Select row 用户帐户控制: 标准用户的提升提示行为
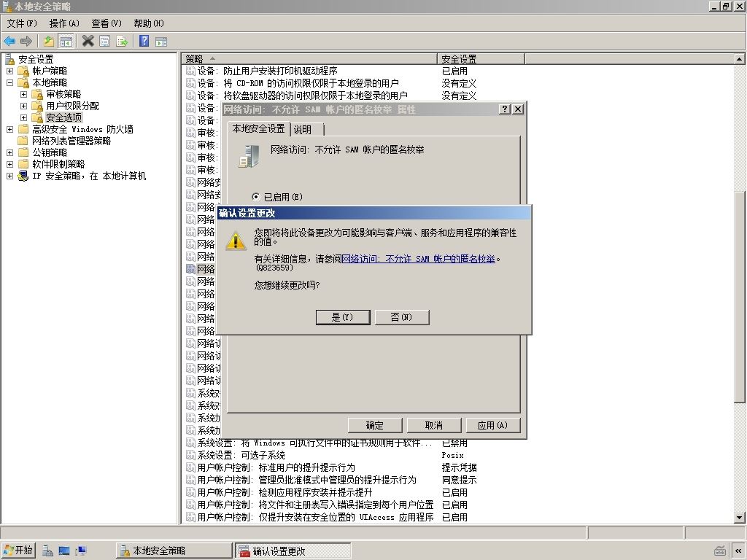This screenshot has height=560, width=747. pos(276,467)
